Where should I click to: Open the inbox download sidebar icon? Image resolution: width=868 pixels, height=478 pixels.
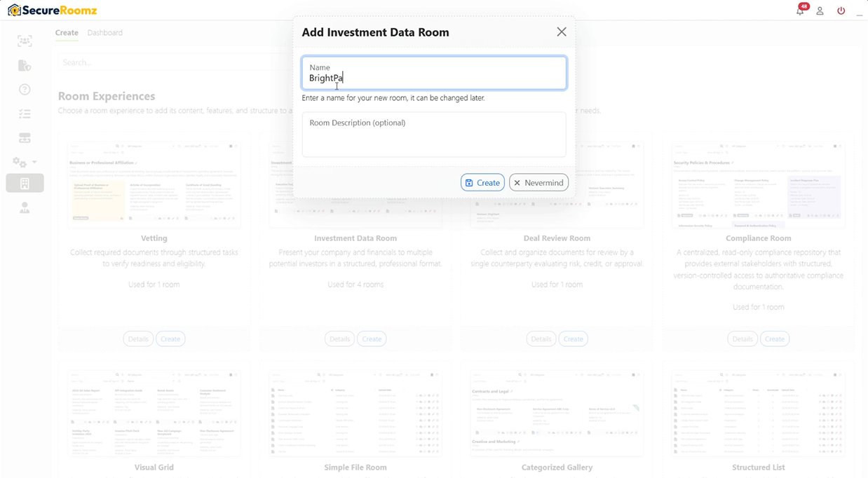pos(25,138)
